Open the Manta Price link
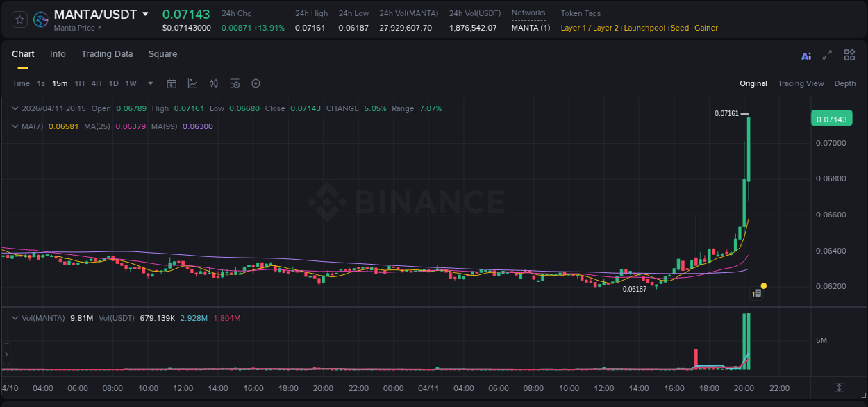The height and width of the screenshot is (407, 868). 78,28
